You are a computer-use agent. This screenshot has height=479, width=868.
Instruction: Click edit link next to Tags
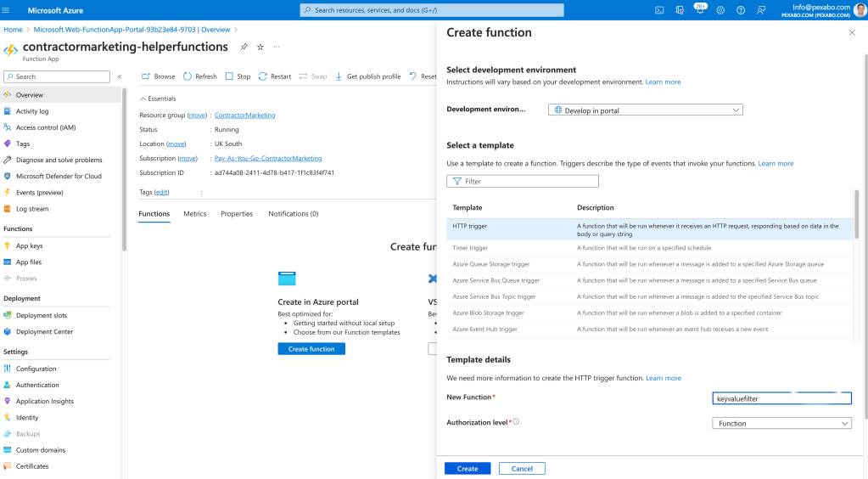coord(162,193)
